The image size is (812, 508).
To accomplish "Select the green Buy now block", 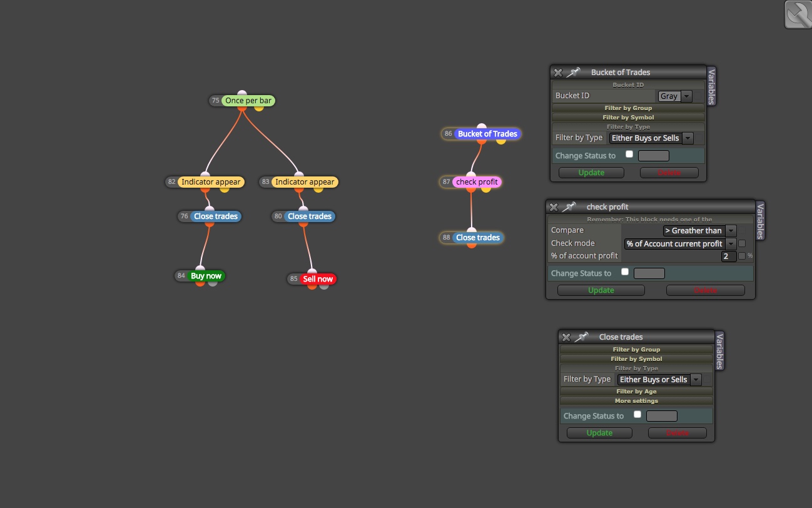I will pyautogui.click(x=206, y=276).
